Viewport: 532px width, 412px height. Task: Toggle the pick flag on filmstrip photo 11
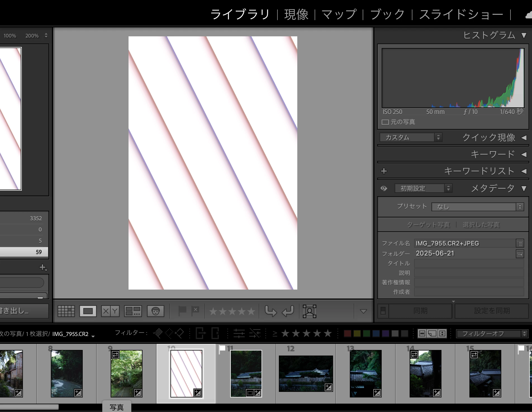(x=222, y=349)
